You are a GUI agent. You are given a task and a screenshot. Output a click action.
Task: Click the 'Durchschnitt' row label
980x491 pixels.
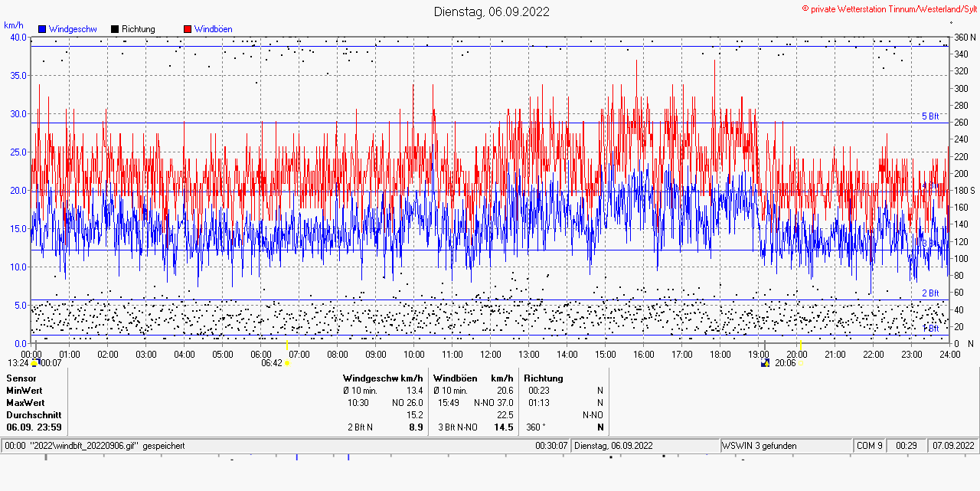(x=32, y=415)
